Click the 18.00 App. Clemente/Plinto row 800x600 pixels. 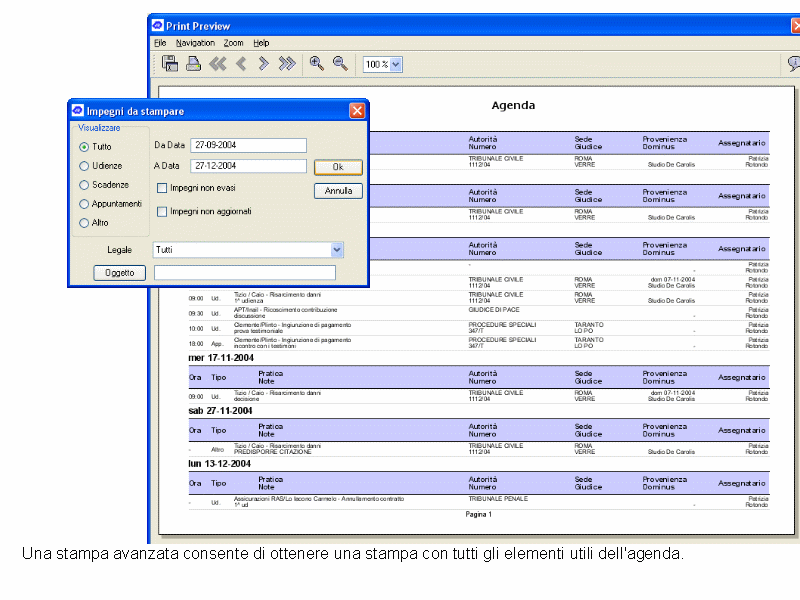479,343
